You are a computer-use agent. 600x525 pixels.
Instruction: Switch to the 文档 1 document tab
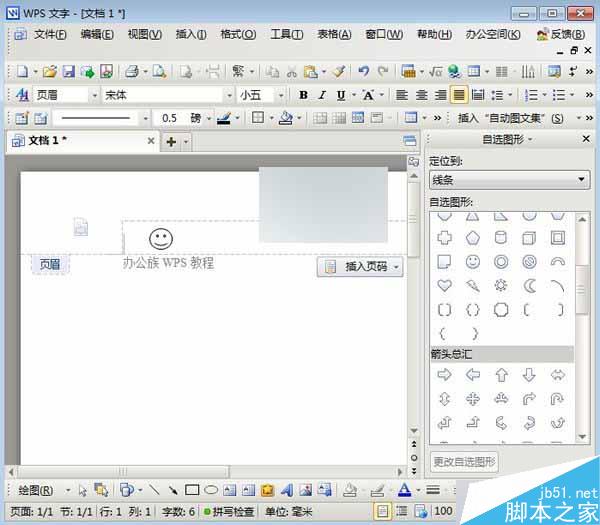83,141
